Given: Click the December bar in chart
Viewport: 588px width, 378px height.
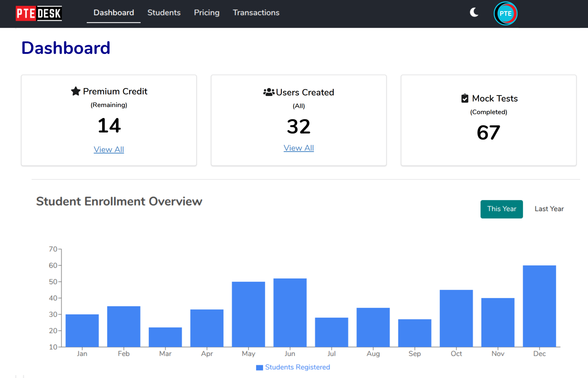Looking at the screenshot, I should pyautogui.click(x=539, y=306).
